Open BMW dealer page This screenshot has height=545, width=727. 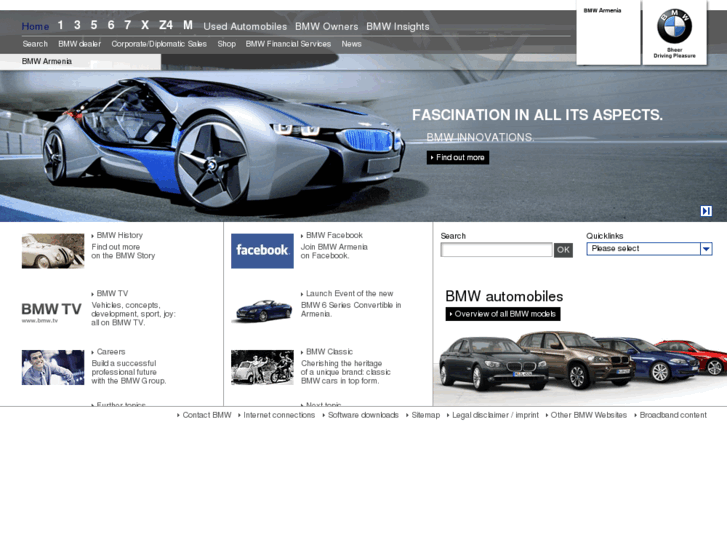(x=79, y=44)
